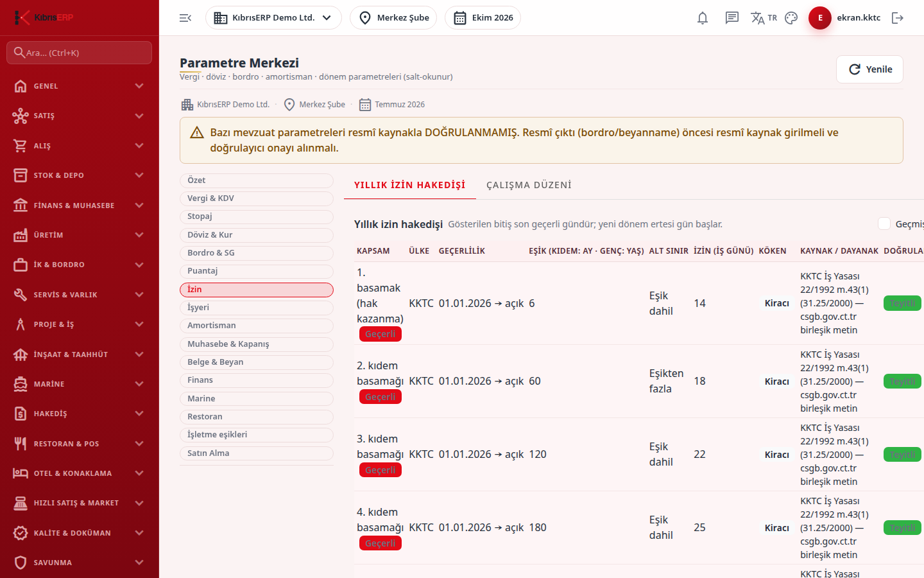The width and height of the screenshot is (924, 578).
Task: Open KıbrısERP Demo Ltd. company dropdown
Action: [x=273, y=18]
